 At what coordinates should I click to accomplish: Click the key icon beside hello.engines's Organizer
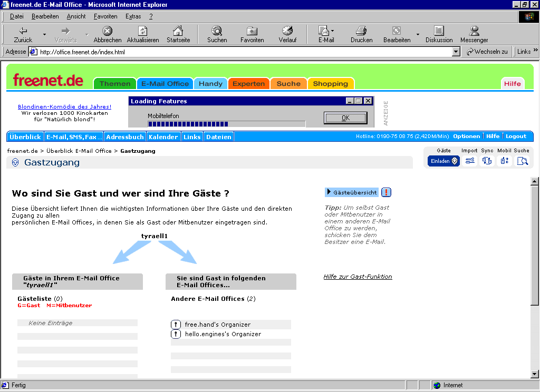(176, 334)
